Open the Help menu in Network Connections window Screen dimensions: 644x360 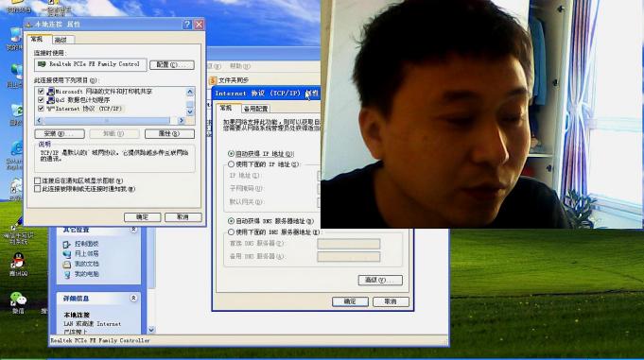tap(240, 66)
